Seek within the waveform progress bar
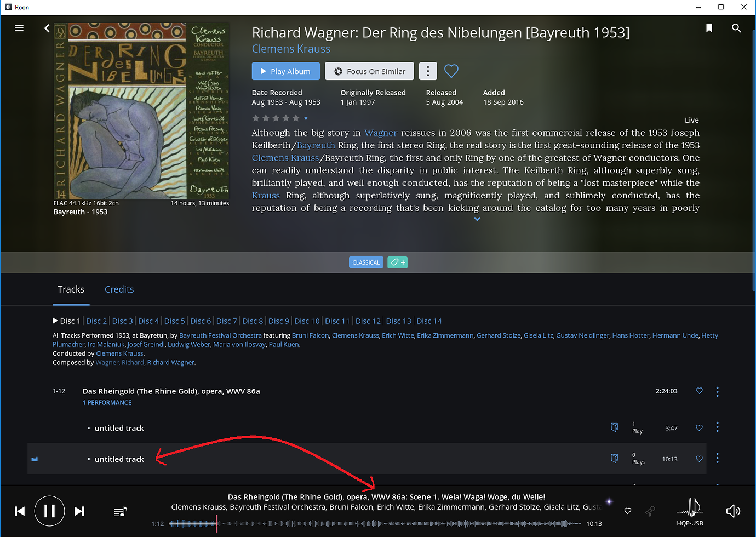This screenshot has width=756, height=537. coord(383,524)
